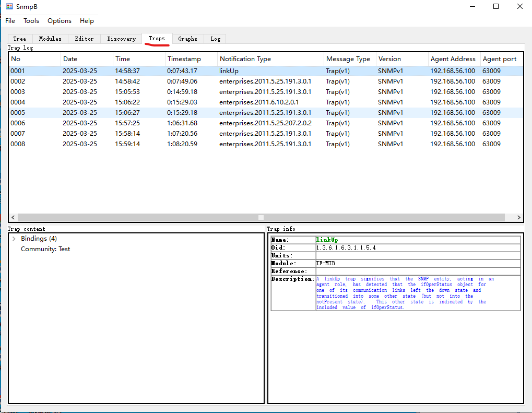Open the Tools menu
532x413 pixels.
31,21
